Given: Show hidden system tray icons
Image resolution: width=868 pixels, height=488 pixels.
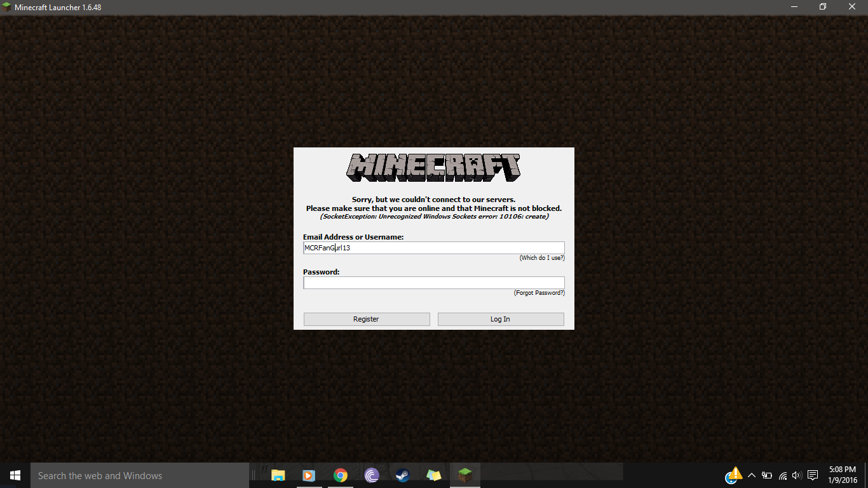Looking at the screenshot, I should click(752, 475).
